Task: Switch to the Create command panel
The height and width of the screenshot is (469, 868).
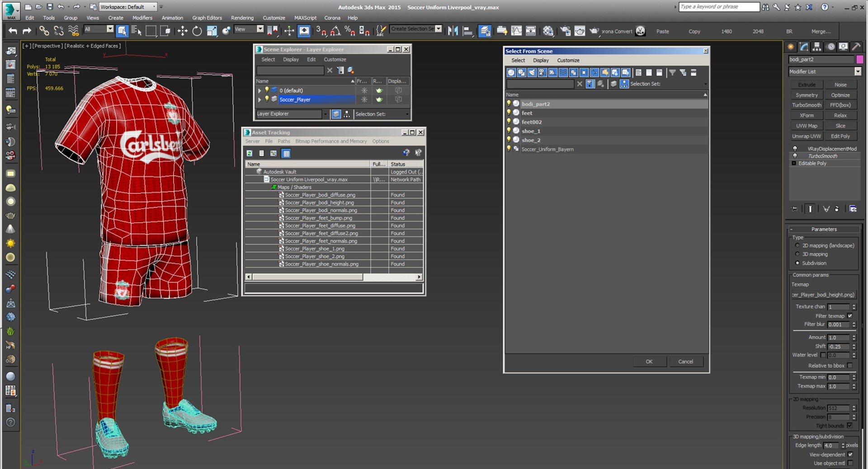Action: (x=791, y=47)
